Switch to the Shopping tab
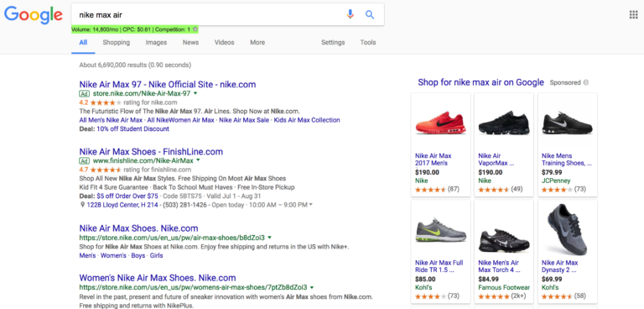 (x=117, y=42)
